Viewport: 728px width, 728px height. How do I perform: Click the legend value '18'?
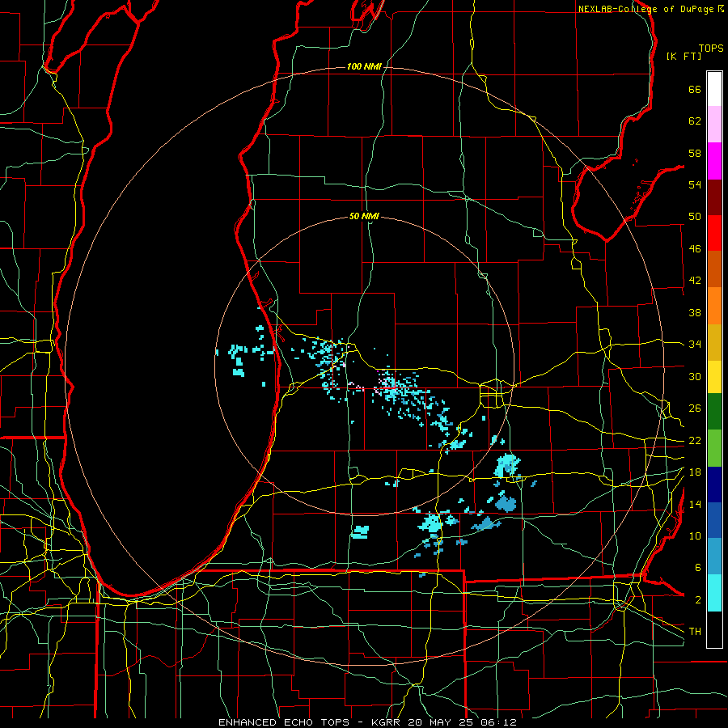click(695, 472)
